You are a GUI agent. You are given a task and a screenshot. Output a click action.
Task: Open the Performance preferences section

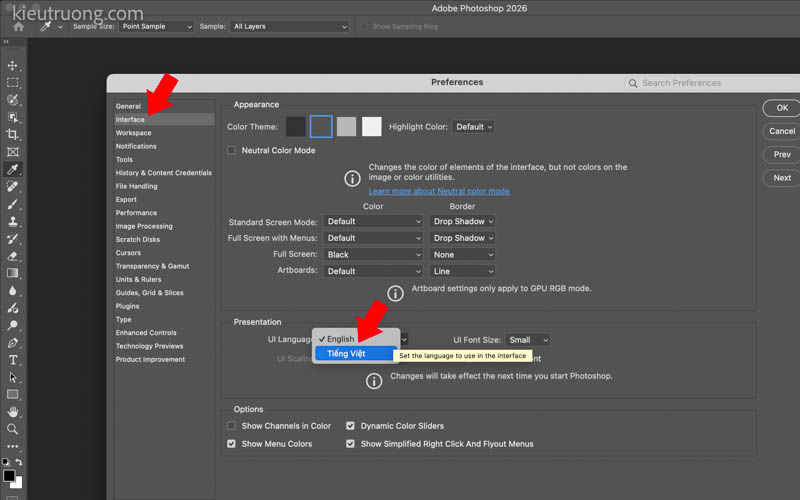[x=136, y=213]
